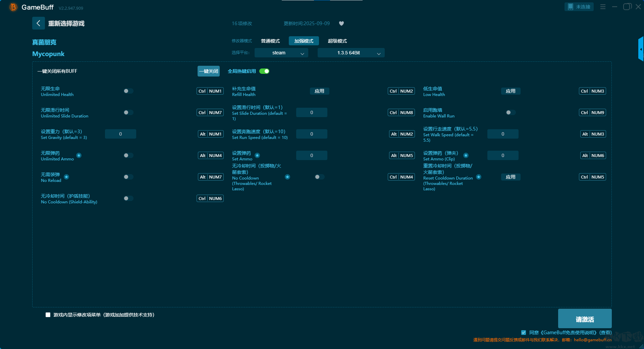The height and width of the screenshot is (349, 644).
Task: Apply Reset Cooldown Duration
Action: pyautogui.click(x=511, y=177)
